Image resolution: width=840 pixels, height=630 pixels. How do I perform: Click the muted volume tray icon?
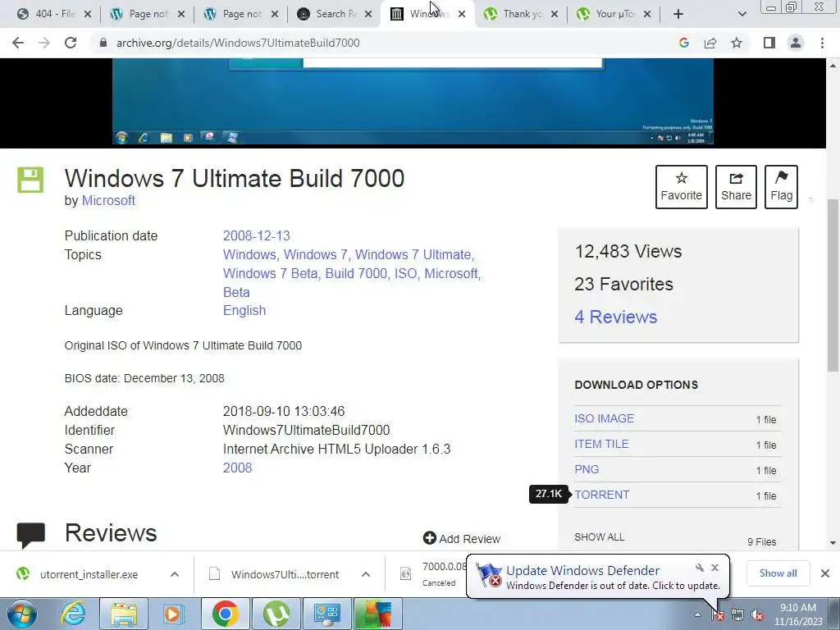point(757,615)
